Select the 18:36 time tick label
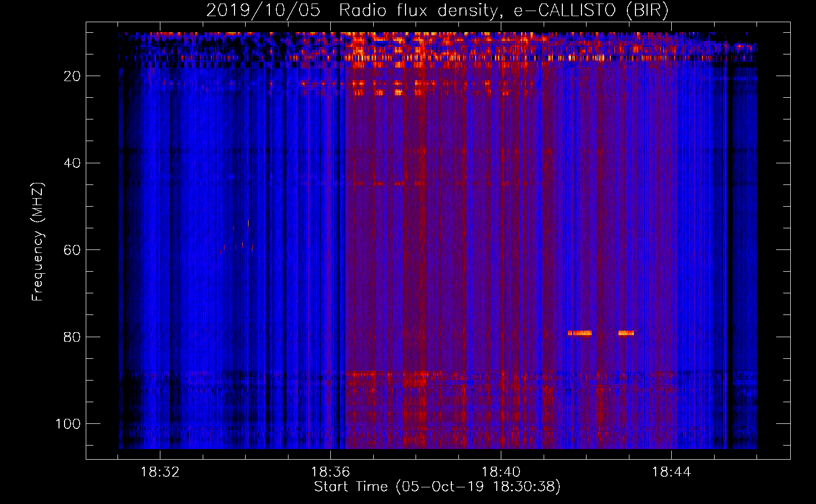The height and width of the screenshot is (504, 816). (330, 472)
